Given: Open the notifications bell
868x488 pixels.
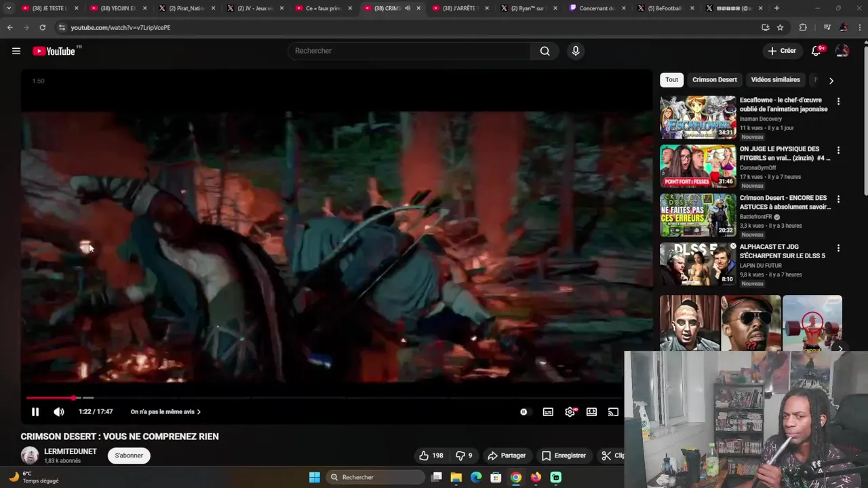Looking at the screenshot, I should (x=816, y=51).
